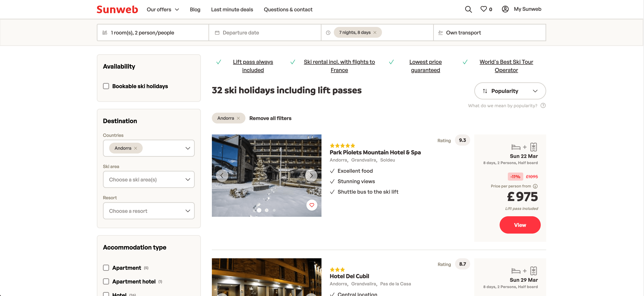Click price per person info icon
The width and height of the screenshot is (644, 296).
pos(535,186)
